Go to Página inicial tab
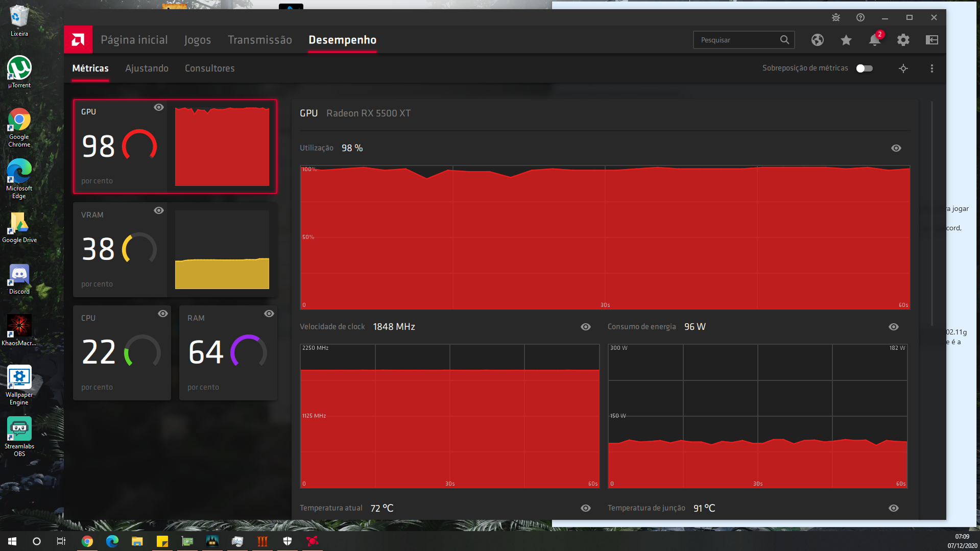The width and height of the screenshot is (980, 551). point(134,40)
